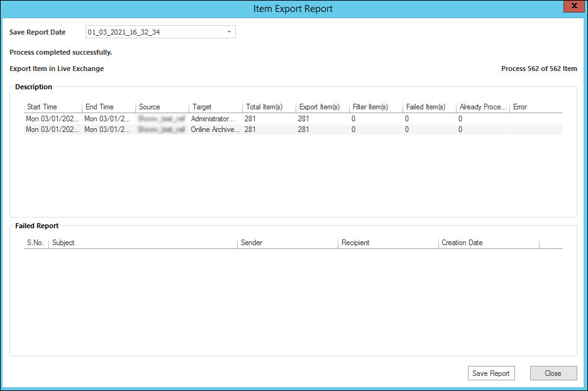This screenshot has width=588, height=391.
Task: Click the S.No. column header
Action: (36, 243)
